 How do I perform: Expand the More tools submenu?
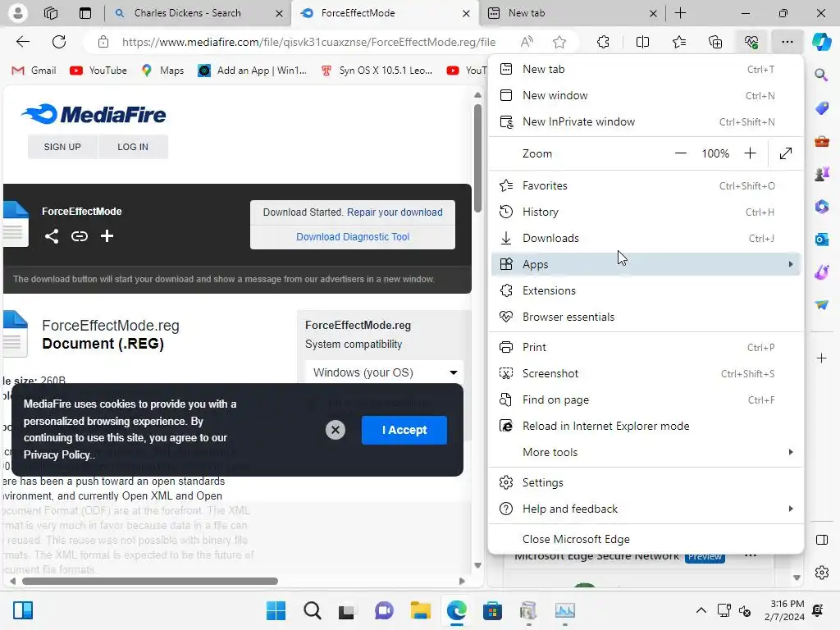pos(646,452)
